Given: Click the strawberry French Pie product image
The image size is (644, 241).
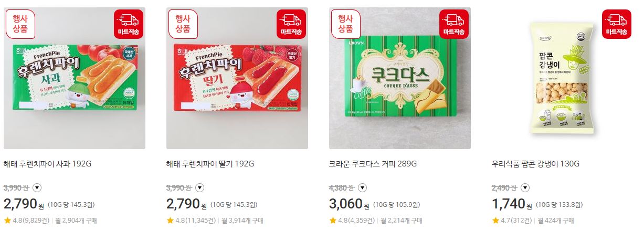Looking at the screenshot, I should (237, 78).
